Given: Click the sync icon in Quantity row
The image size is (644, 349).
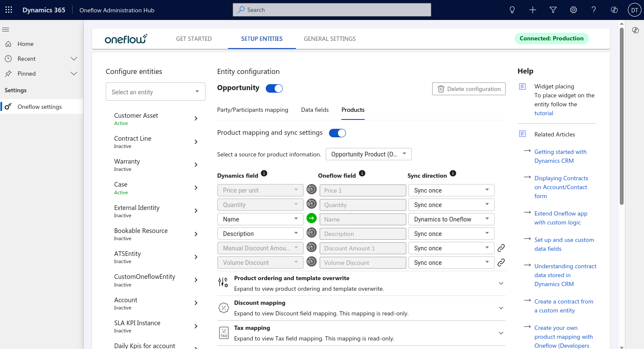Looking at the screenshot, I should pyautogui.click(x=312, y=204).
